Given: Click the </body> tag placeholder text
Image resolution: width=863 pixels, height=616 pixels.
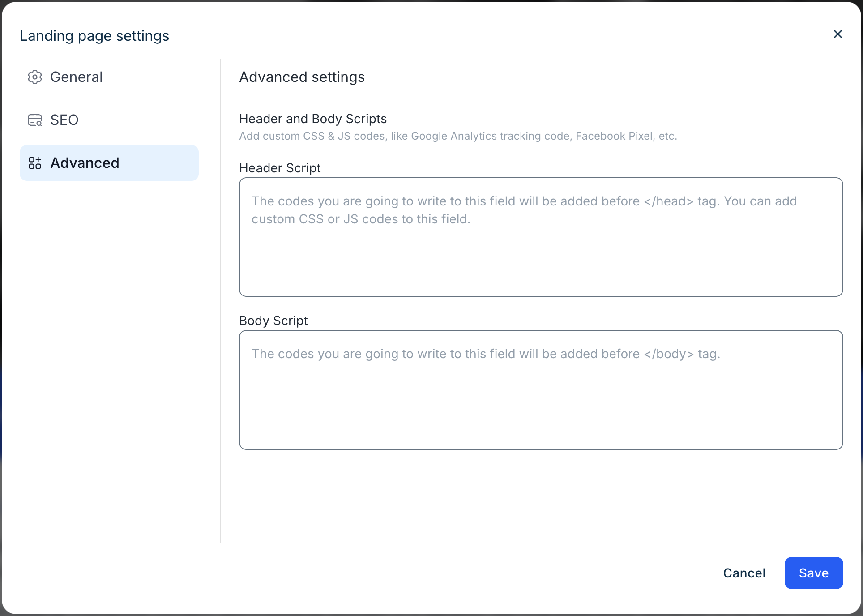Looking at the screenshot, I should [x=669, y=354].
